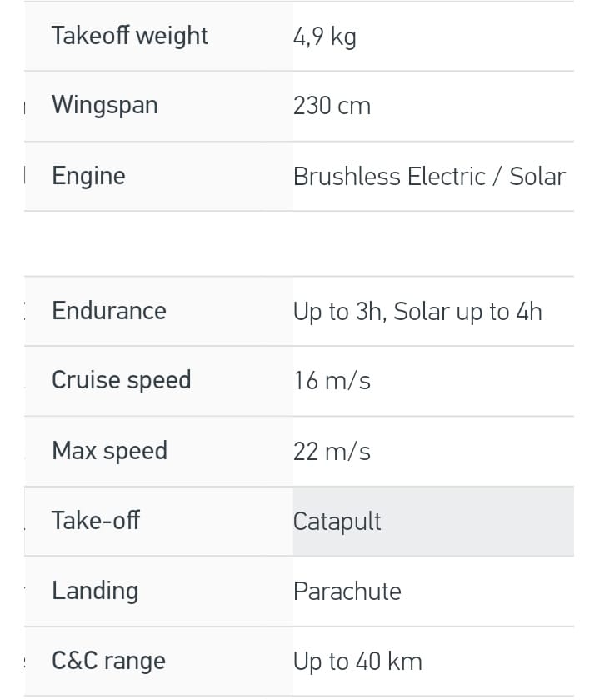
Task: Click the blank area beside Catapult text
Action: pyautogui.click(x=477, y=522)
